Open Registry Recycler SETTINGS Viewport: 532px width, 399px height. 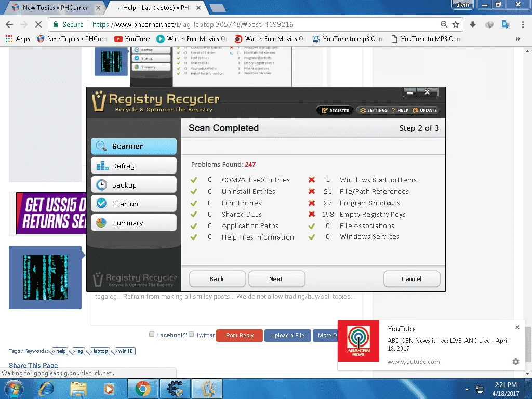(x=374, y=110)
